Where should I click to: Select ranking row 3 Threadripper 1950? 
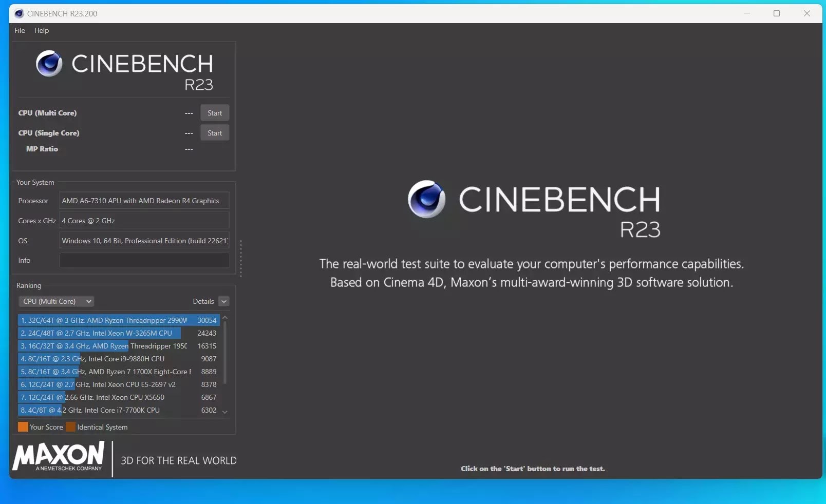click(x=119, y=346)
